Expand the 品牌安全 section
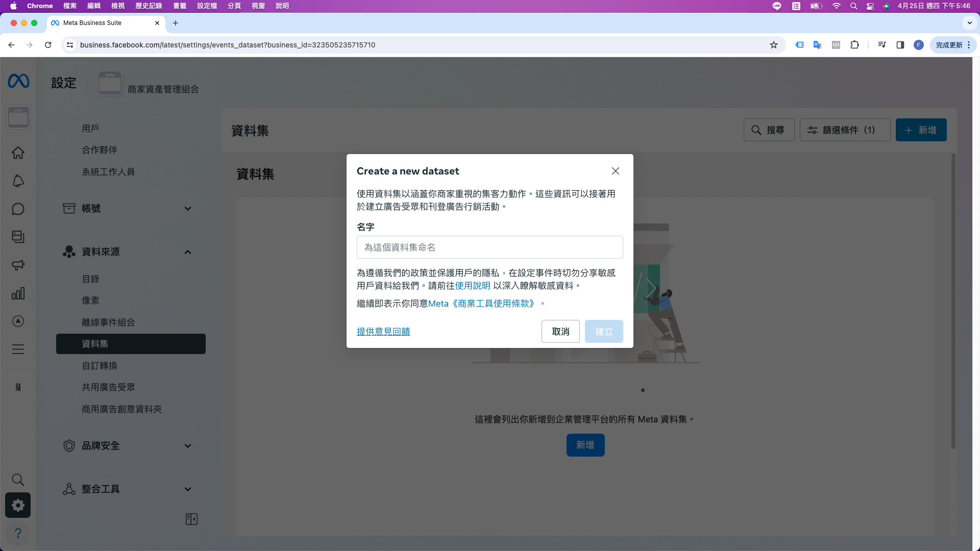 (x=131, y=445)
